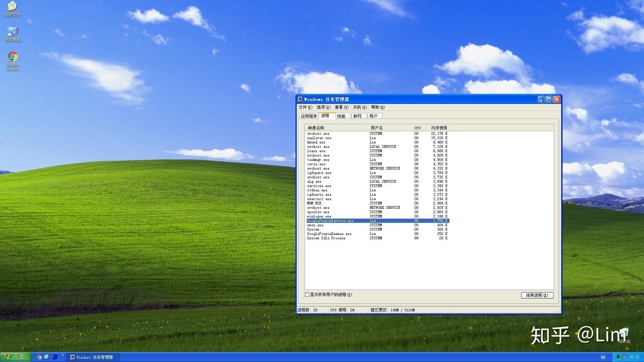Select the spoolsv.exe process row
This screenshot has width=644, height=362.
(x=377, y=212)
